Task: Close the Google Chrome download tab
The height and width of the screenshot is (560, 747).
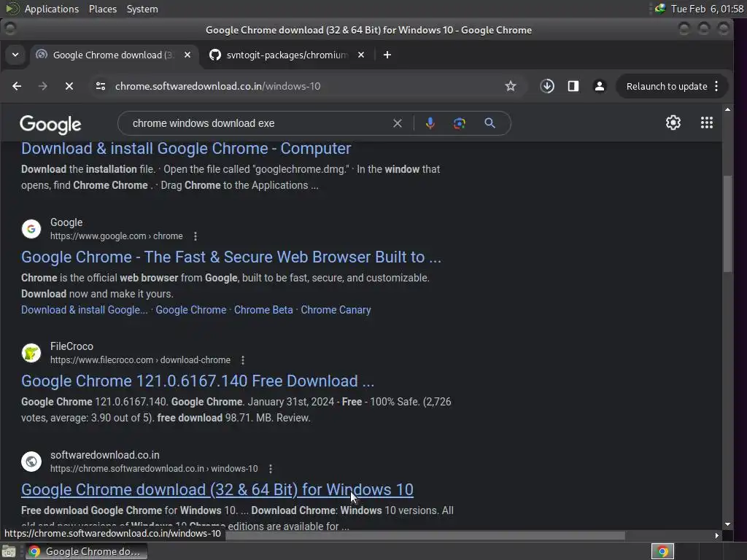Action: [187, 55]
